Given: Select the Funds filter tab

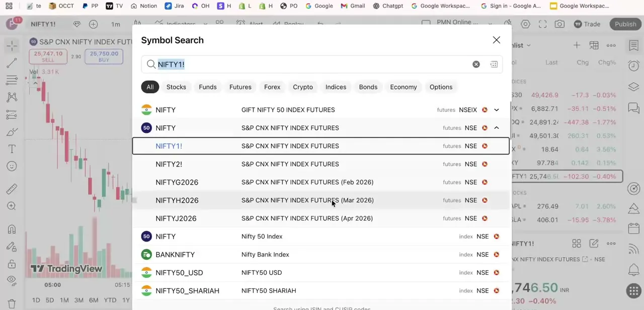Looking at the screenshot, I should pyautogui.click(x=208, y=87).
